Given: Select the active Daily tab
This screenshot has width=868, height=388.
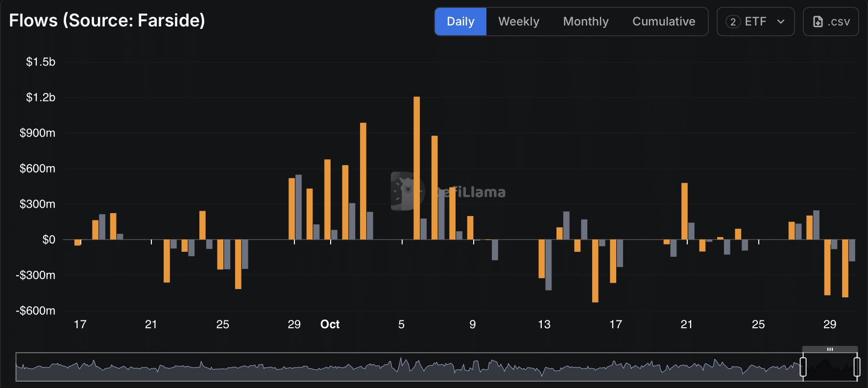Looking at the screenshot, I should [x=460, y=22].
